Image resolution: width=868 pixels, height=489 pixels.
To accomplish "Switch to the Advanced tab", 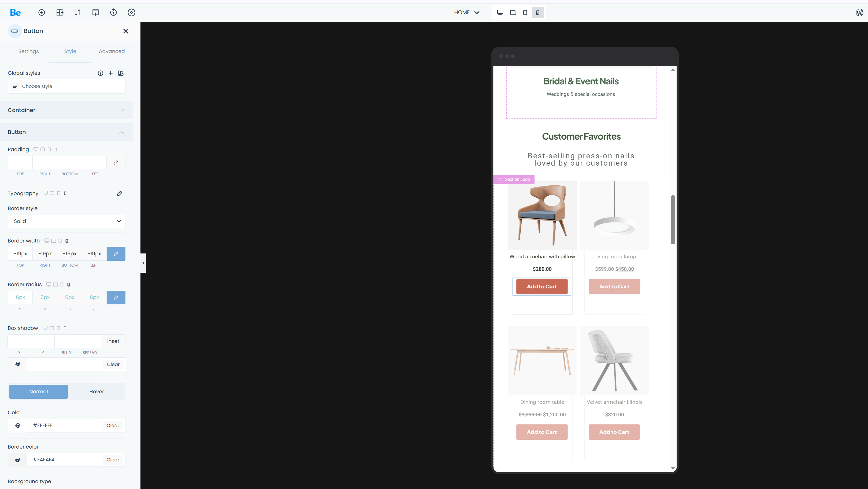I will click(x=112, y=51).
